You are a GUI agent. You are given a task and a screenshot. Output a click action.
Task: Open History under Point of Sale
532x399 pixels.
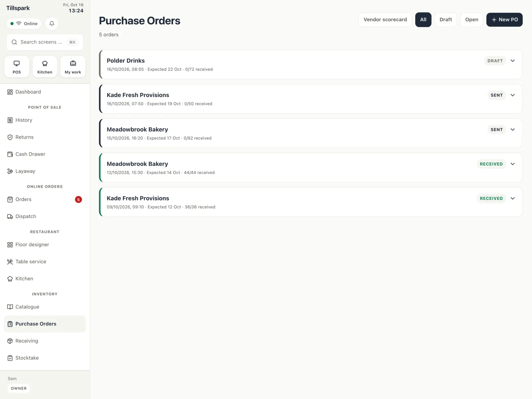point(45,120)
